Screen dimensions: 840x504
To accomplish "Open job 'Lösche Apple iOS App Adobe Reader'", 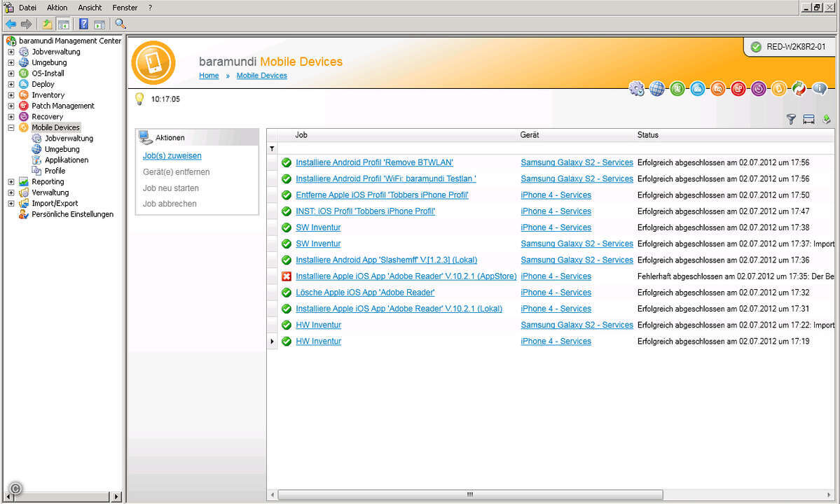I will (366, 293).
